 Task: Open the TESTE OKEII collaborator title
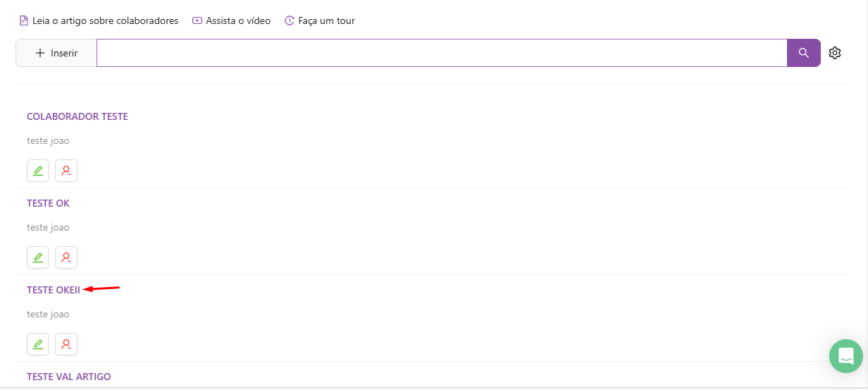[54, 290]
